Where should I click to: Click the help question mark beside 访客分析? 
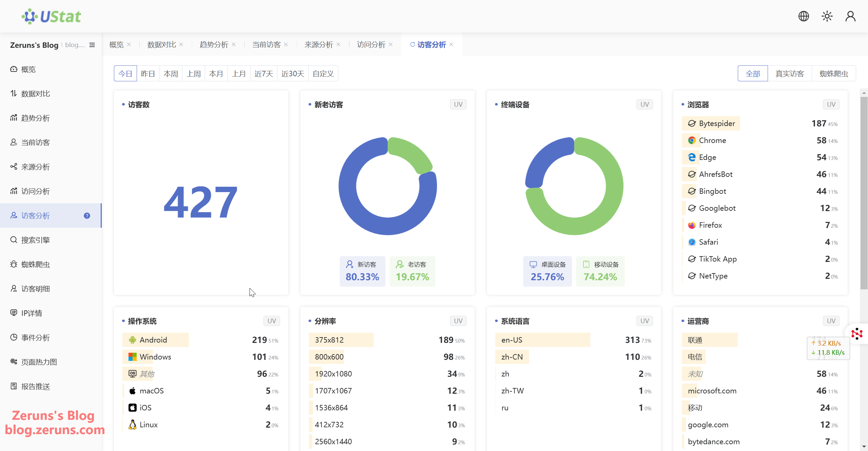pos(87,216)
